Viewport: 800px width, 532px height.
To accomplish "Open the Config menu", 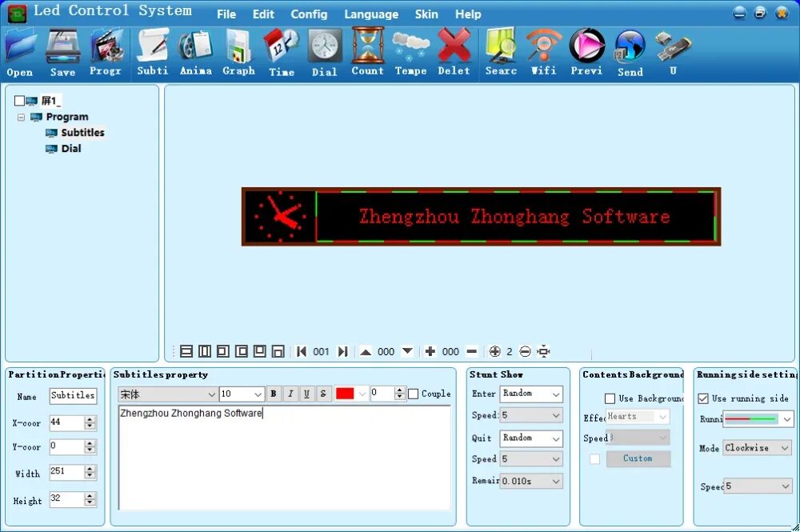I will (x=309, y=14).
